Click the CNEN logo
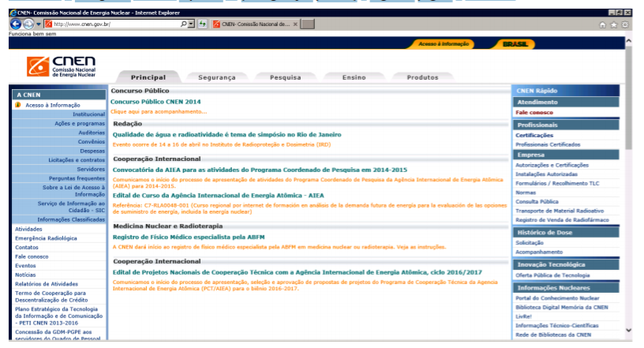The width and height of the screenshot is (644, 348). coord(62,66)
